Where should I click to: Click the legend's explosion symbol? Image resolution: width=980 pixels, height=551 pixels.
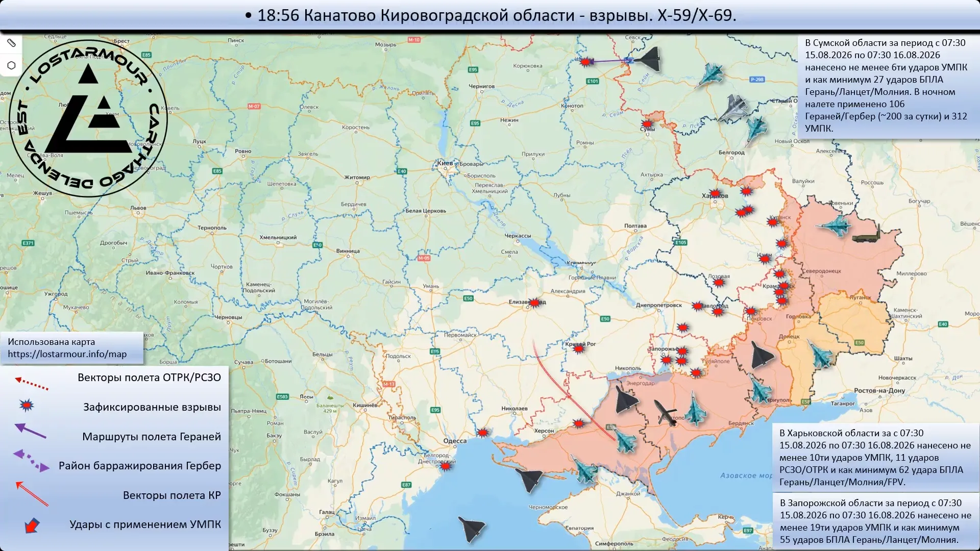[x=27, y=406]
